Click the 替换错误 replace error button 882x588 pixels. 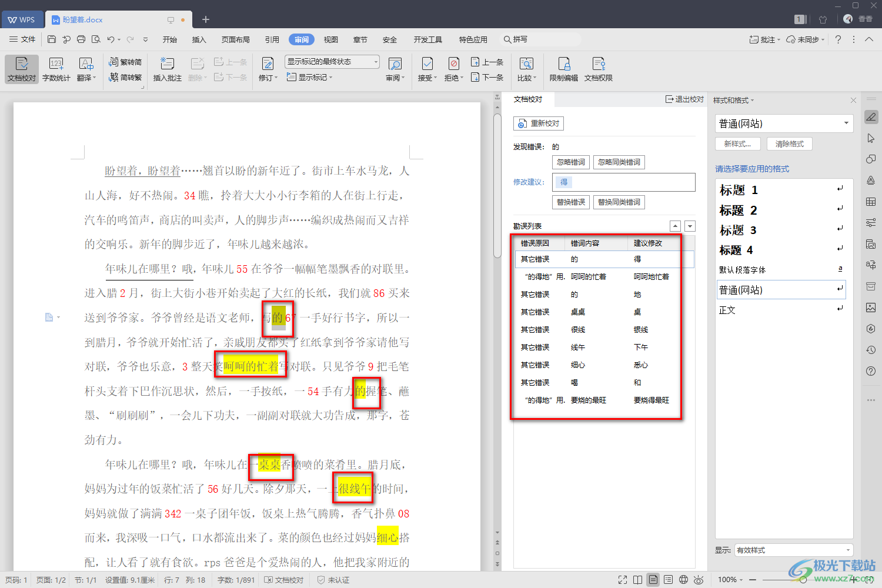tap(571, 202)
